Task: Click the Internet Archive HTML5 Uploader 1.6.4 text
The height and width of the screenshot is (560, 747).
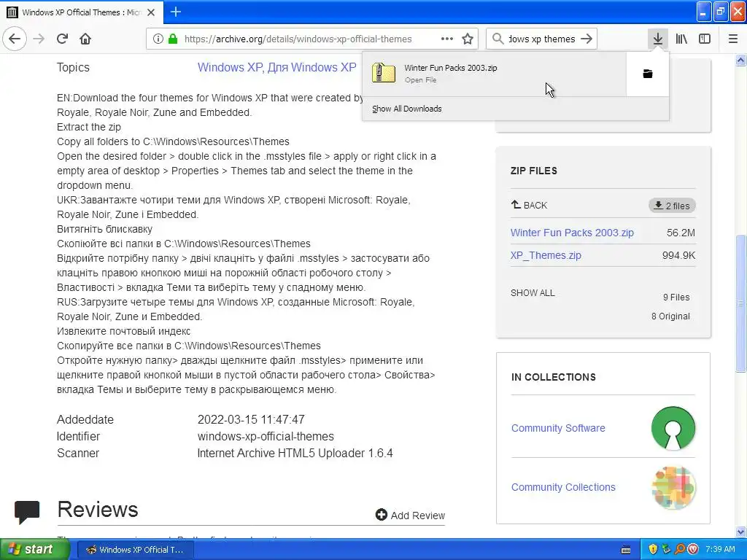Action: (295, 453)
